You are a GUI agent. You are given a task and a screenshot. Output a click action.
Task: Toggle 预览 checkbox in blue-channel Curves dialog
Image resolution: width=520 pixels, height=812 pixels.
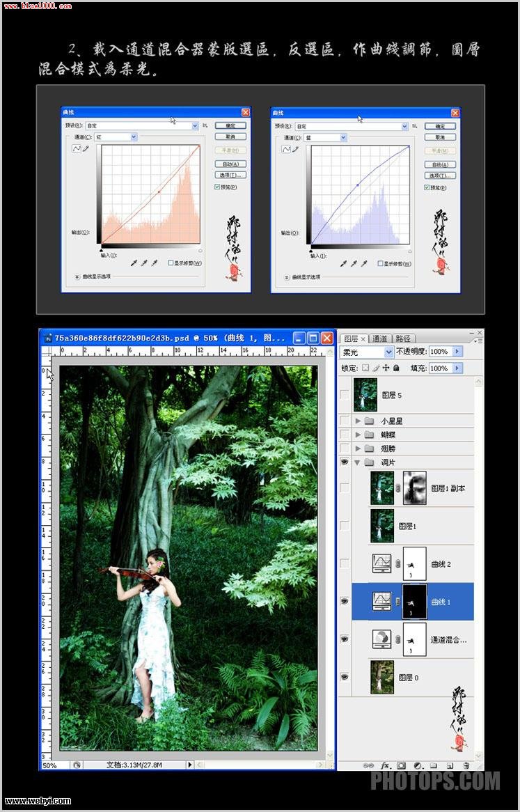[427, 187]
